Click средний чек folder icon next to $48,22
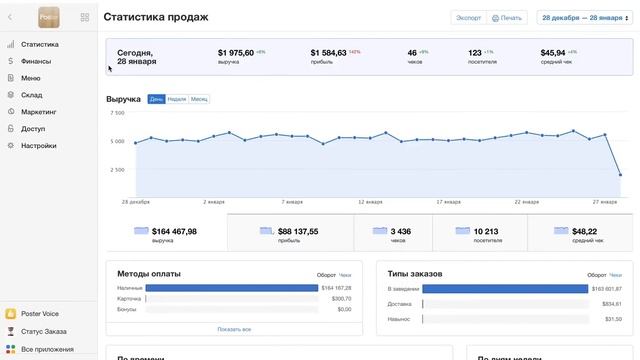640x360 pixels. tap(561, 231)
